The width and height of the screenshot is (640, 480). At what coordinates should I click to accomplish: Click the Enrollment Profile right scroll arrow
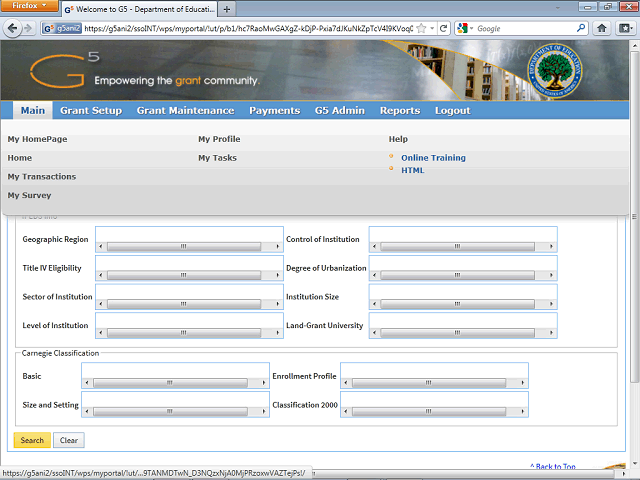522,383
